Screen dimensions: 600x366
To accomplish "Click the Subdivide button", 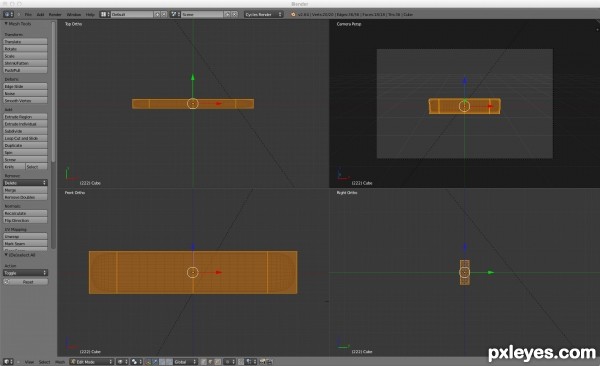I will pyautogui.click(x=25, y=131).
